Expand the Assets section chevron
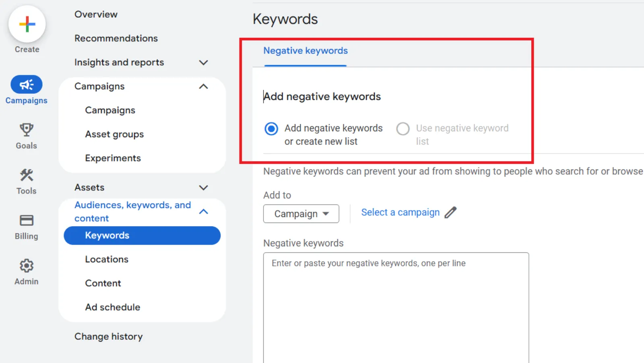 (204, 188)
